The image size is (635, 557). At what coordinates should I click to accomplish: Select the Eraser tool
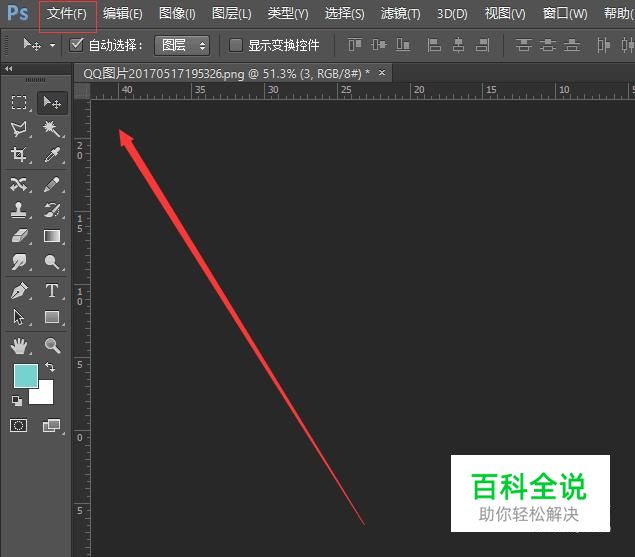[19, 236]
